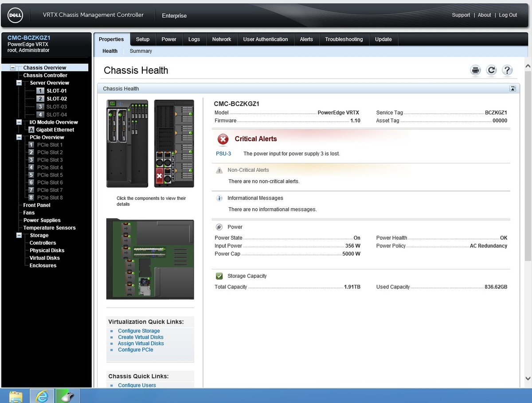The height and width of the screenshot is (403, 532).
Task: Collapse the Storage tree node
Action: [x=19, y=236]
